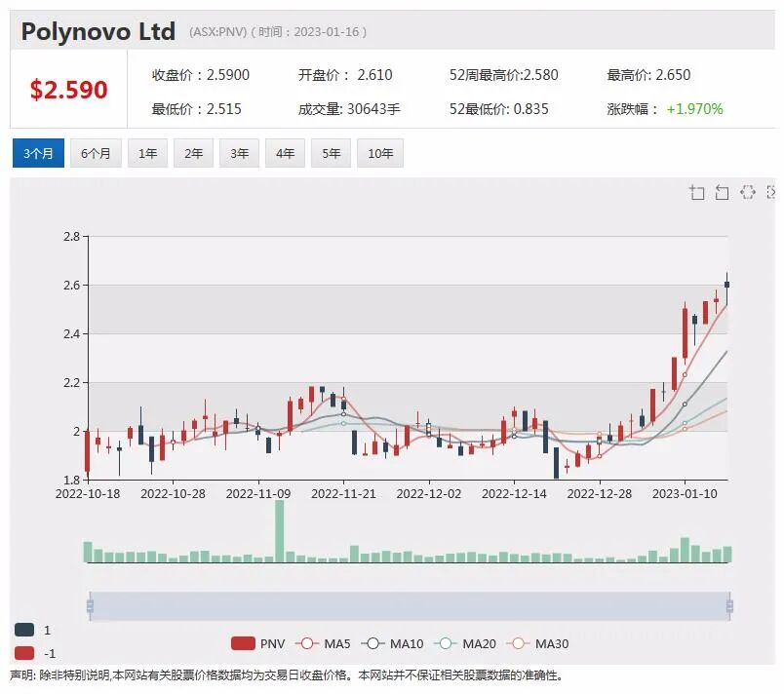Switch to the 4年 period tab
This screenshot has width=784, height=694.
coord(285,153)
